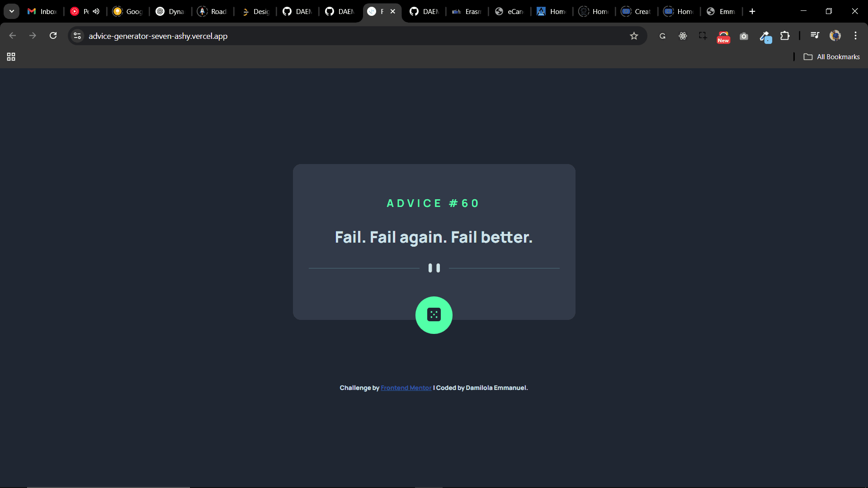Open the All Bookmarks folder
Viewport: 868px width, 488px height.
tap(831, 57)
